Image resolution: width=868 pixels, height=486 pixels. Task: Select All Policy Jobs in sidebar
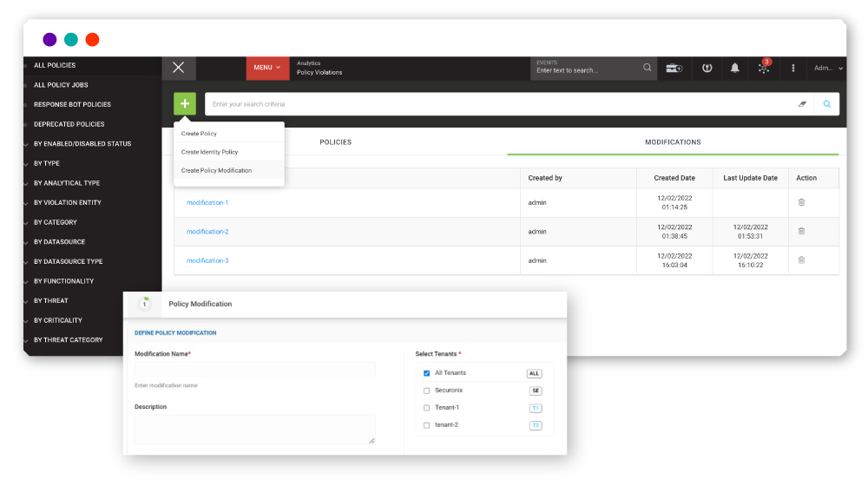click(x=61, y=85)
